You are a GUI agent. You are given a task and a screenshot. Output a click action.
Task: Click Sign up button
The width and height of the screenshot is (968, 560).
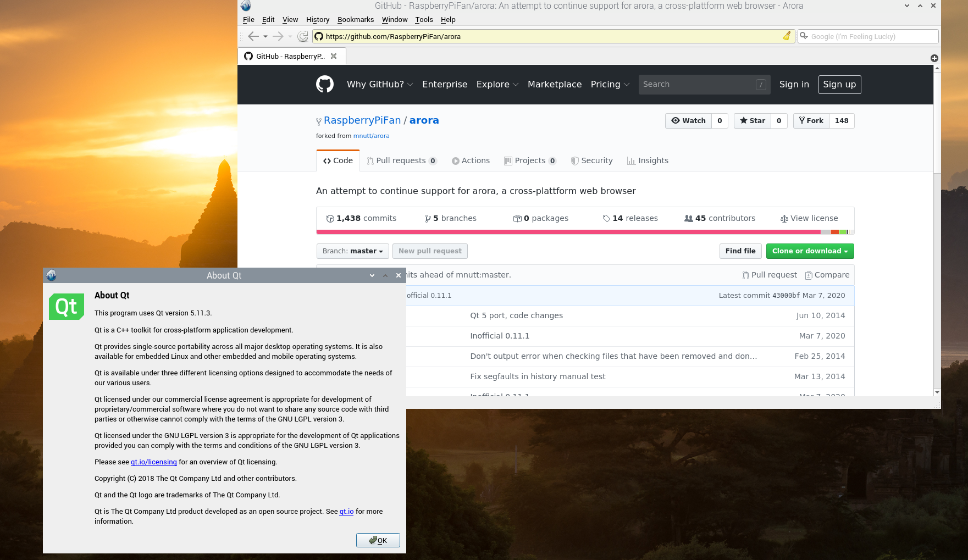[839, 85]
